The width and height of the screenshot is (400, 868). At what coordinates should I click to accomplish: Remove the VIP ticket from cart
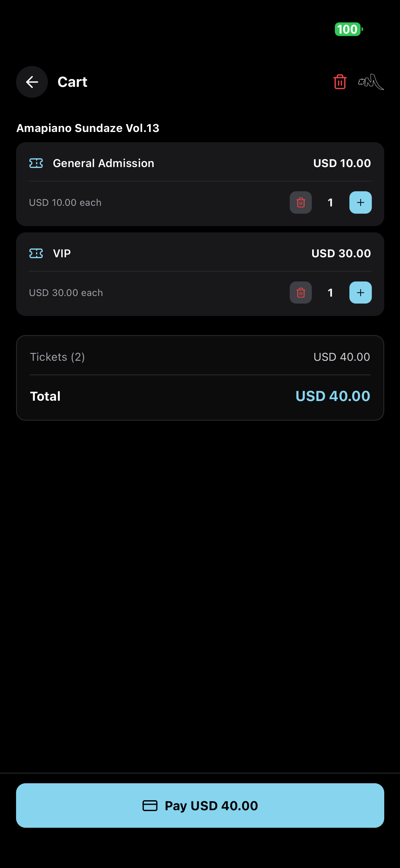click(301, 292)
